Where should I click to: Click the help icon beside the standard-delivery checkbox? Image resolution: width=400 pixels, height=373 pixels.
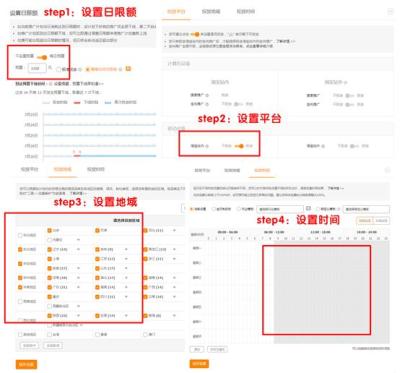[x=80, y=69]
